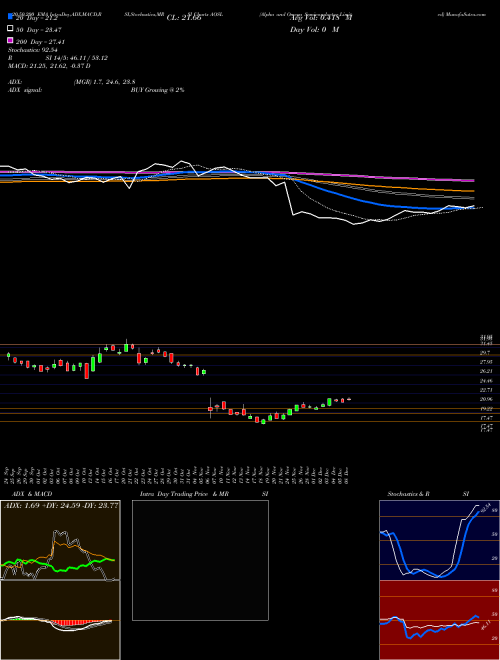This screenshot has width=500, height=660.
Task: Click the 'BUY Growing @ 2%' ADX signal
Action: [x=157, y=90]
